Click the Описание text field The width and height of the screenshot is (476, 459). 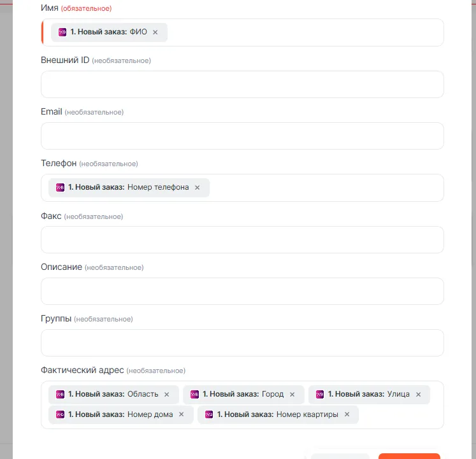(x=242, y=291)
